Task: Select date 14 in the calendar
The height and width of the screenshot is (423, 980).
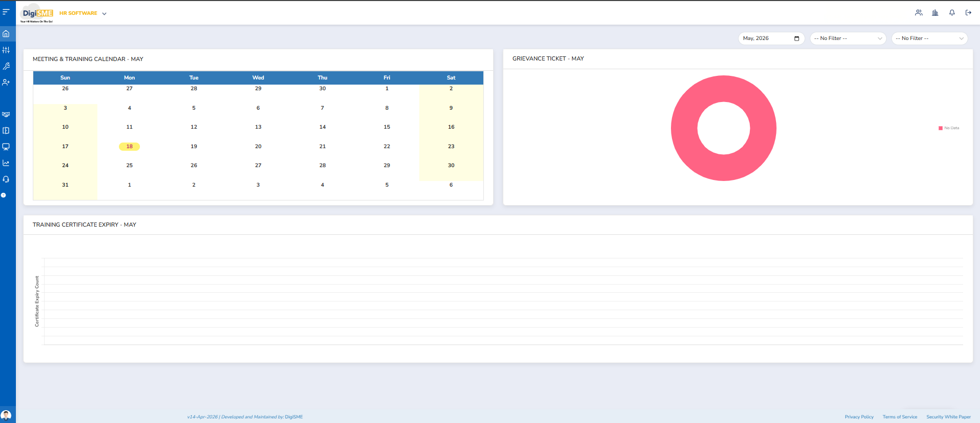Action: pyautogui.click(x=322, y=127)
